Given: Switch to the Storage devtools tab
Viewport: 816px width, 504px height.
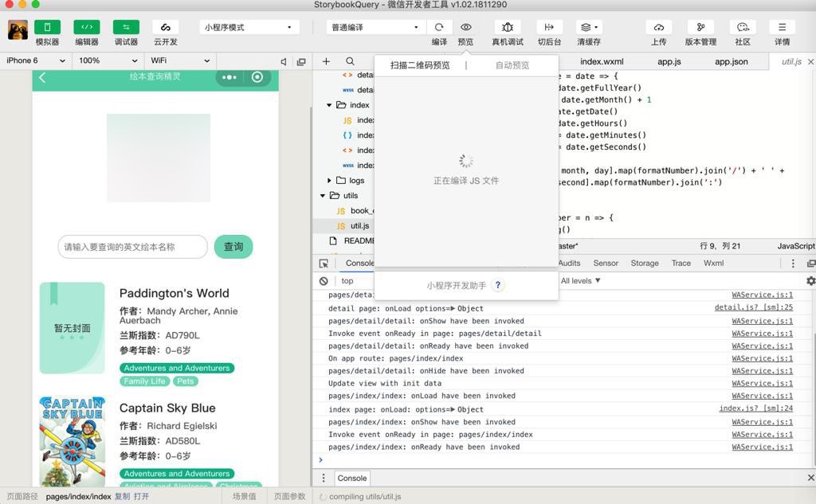Looking at the screenshot, I should 645,264.
